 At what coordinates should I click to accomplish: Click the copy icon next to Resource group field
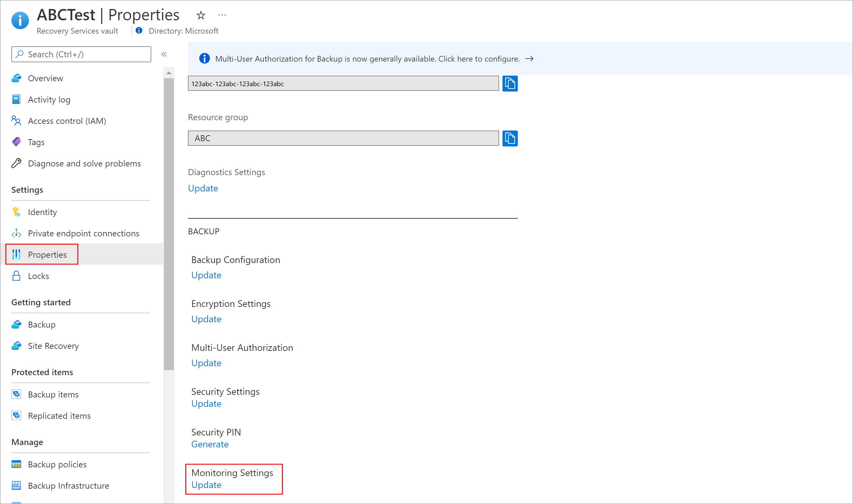(x=511, y=138)
